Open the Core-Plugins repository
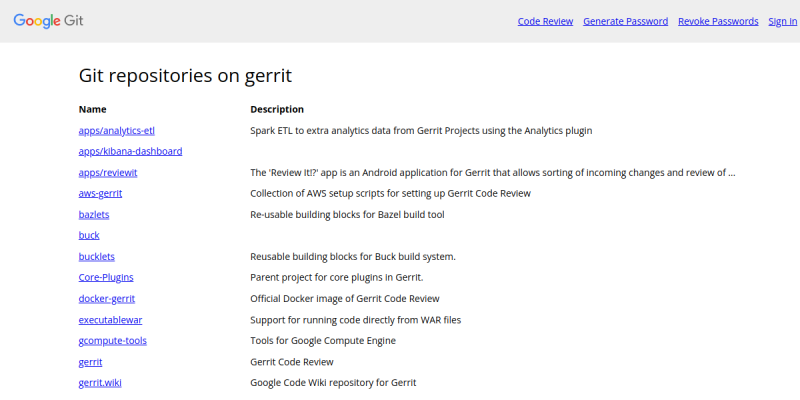 [x=106, y=278]
